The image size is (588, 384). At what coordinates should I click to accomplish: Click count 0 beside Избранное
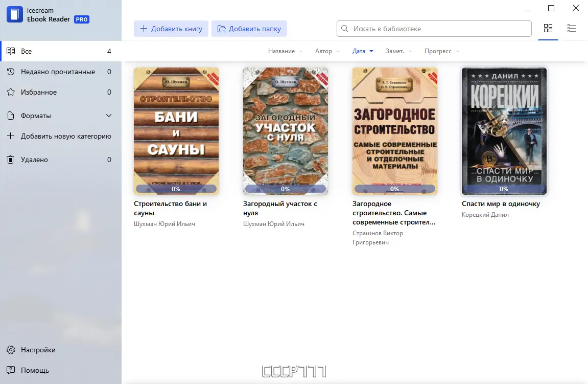(x=109, y=92)
